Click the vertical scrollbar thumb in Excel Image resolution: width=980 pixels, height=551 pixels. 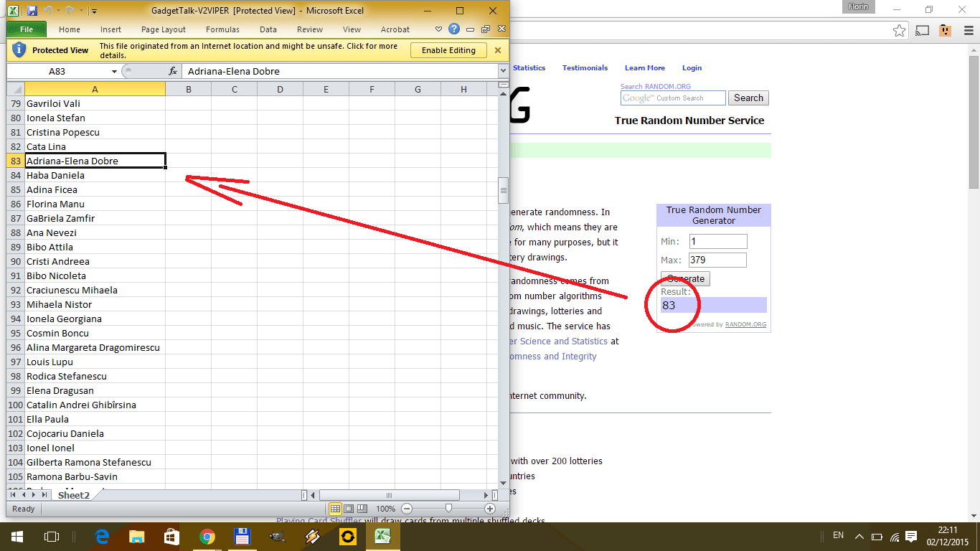click(504, 191)
